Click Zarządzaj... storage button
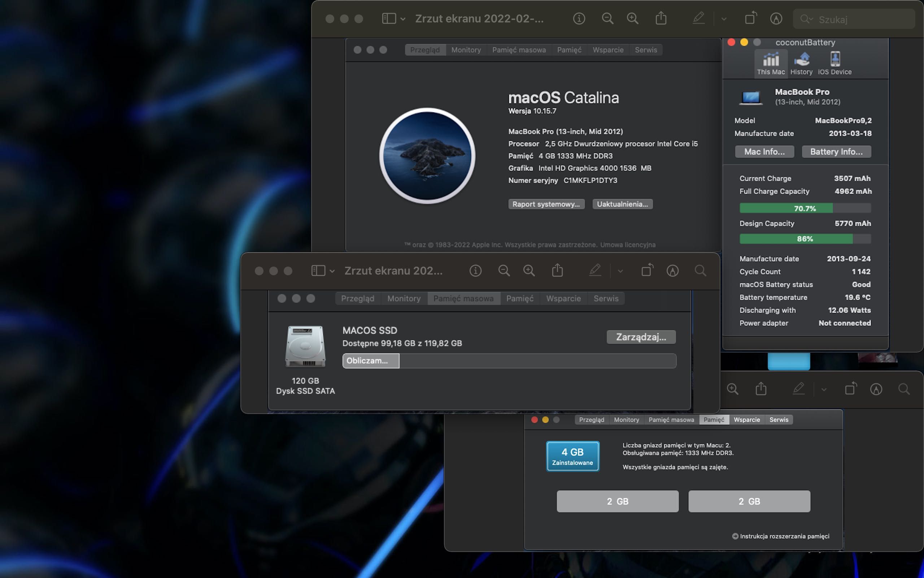This screenshot has width=924, height=578. point(641,337)
